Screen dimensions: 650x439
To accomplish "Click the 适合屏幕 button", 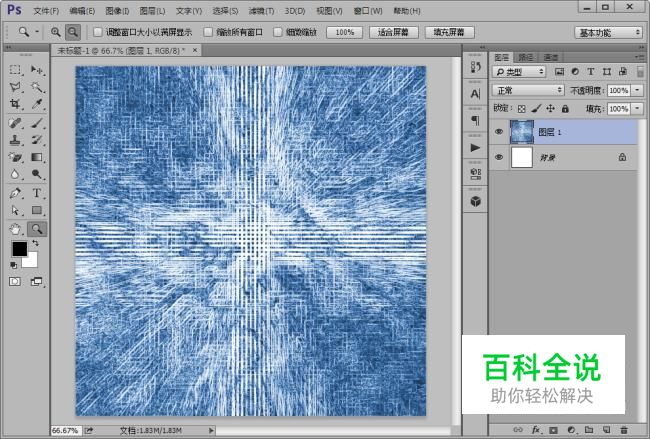I will click(393, 32).
